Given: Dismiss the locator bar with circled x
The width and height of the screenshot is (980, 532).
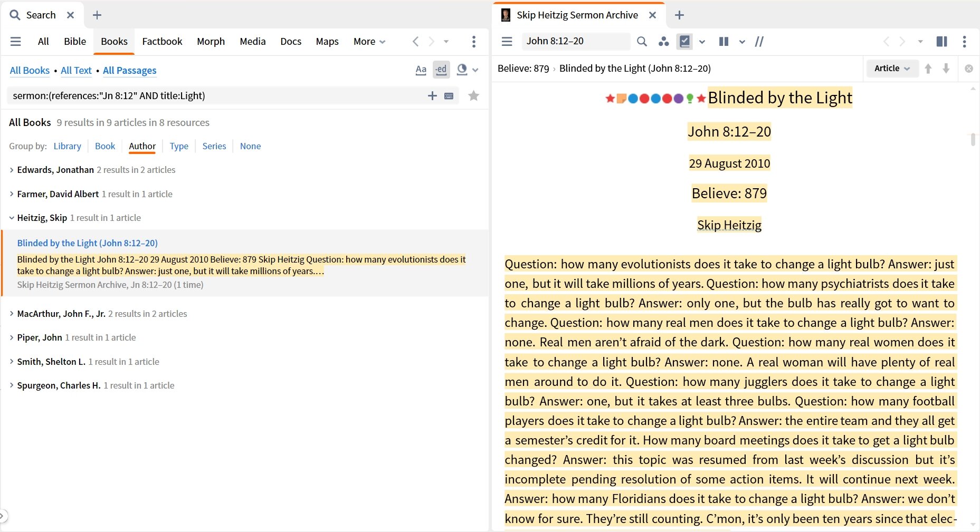Looking at the screenshot, I should click(969, 69).
